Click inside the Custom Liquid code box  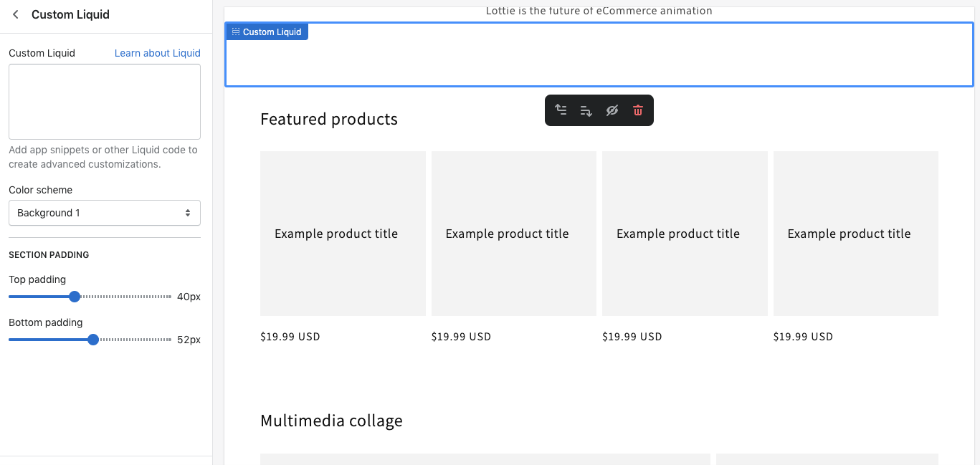point(104,101)
